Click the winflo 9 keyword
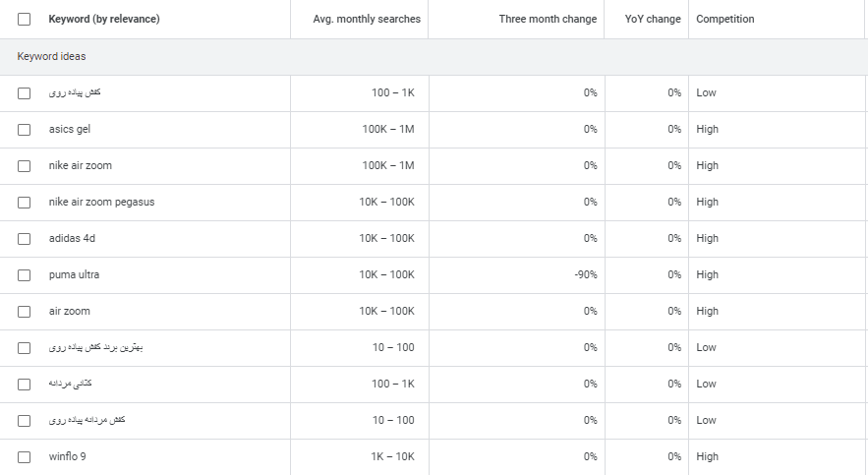The width and height of the screenshot is (868, 475). pos(68,456)
